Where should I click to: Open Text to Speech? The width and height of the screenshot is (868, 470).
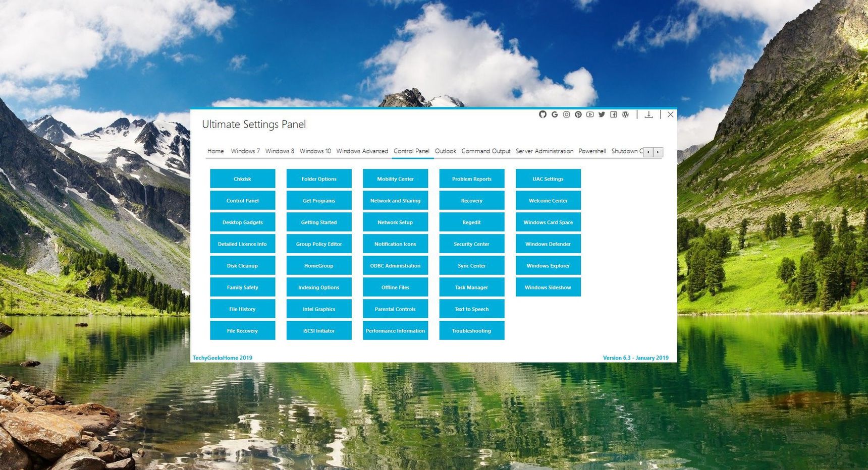coord(472,309)
